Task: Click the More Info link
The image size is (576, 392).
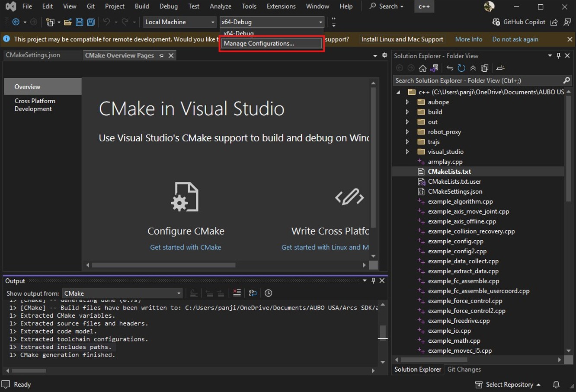Action: click(x=469, y=39)
